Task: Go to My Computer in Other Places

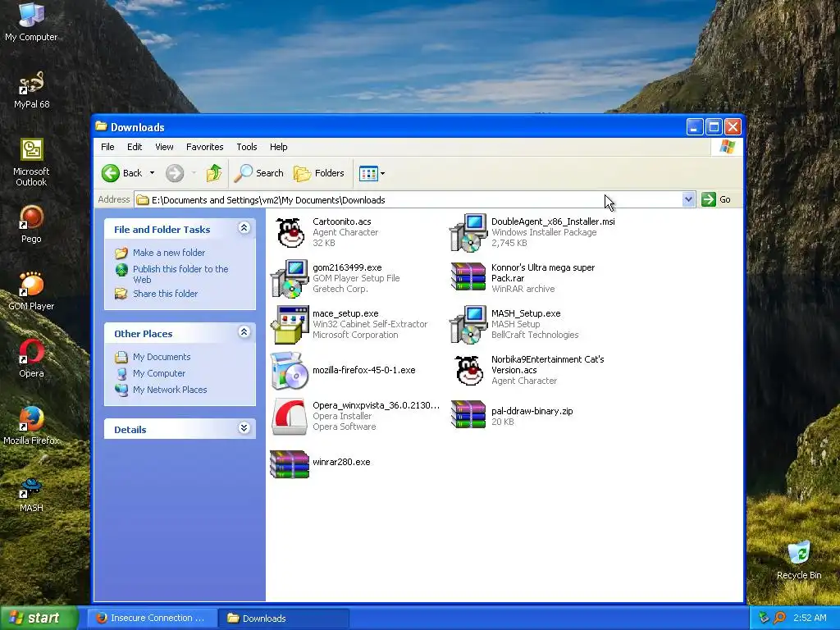Action: (159, 373)
